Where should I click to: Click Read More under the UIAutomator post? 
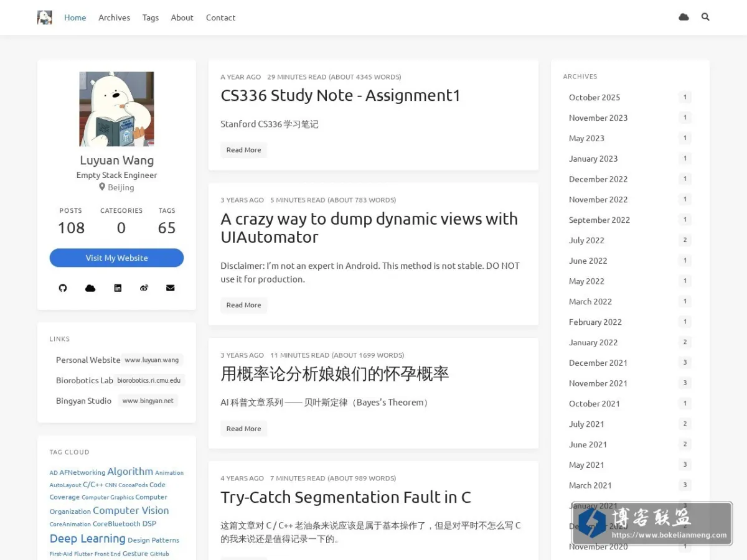pos(244,305)
